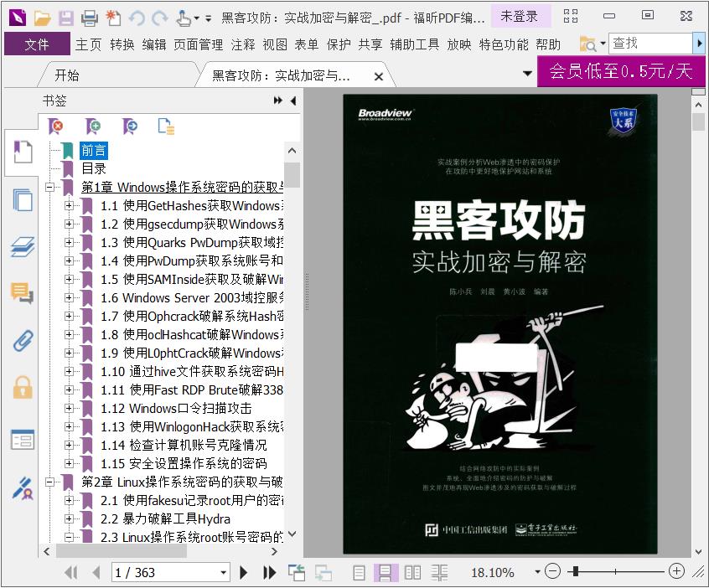Click the previous view icon
Viewport: 709px width, 588px height.
coord(297,573)
